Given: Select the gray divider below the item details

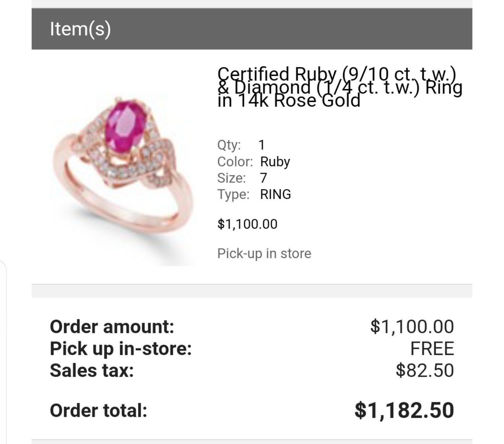Looking at the screenshot, I should 252,291.
